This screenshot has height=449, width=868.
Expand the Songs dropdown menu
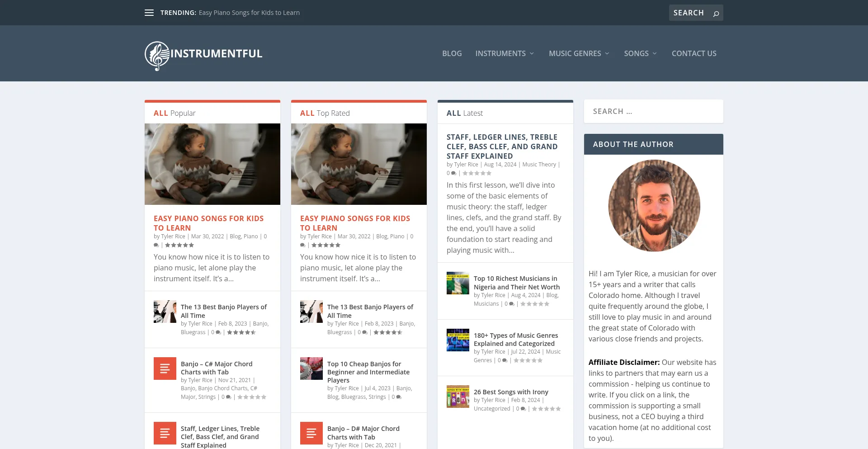pos(640,53)
